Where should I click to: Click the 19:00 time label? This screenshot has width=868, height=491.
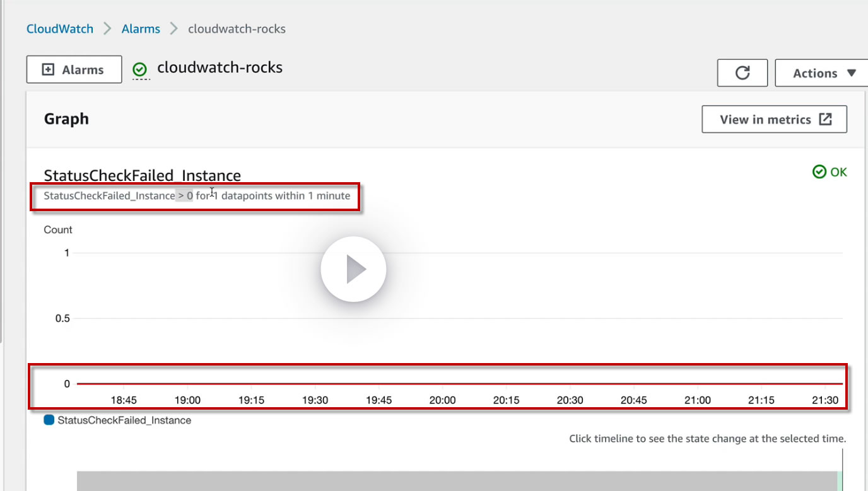(187, 400)
